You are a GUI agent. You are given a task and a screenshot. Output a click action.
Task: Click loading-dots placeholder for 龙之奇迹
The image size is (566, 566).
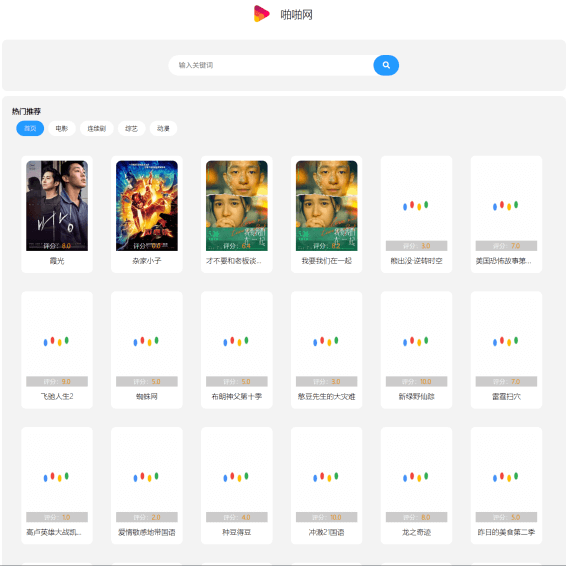[x=416, y=477]
